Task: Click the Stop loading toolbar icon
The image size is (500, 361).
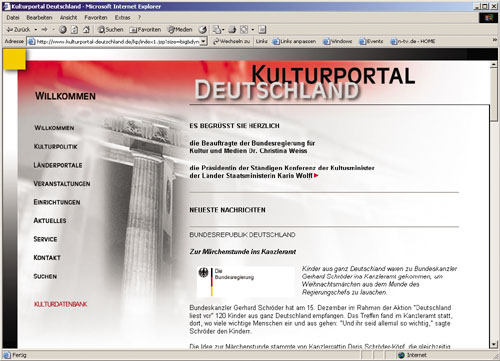Action: [63, 30]
